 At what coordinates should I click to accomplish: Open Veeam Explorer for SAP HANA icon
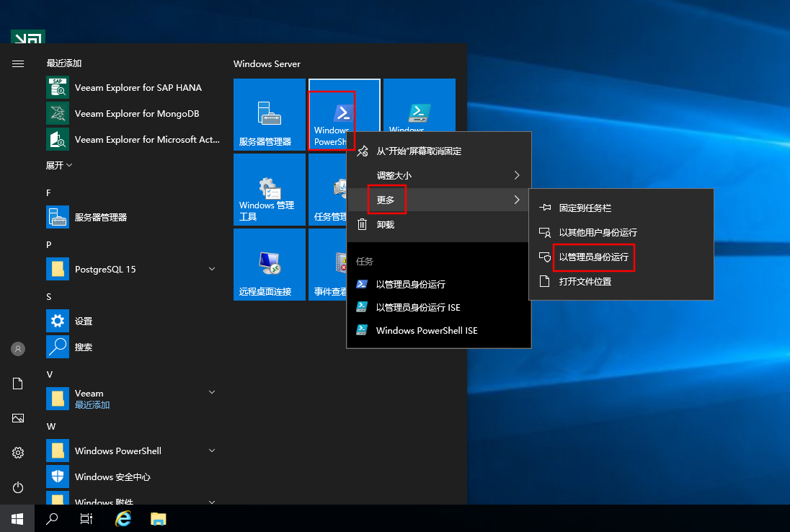(58, 88)
